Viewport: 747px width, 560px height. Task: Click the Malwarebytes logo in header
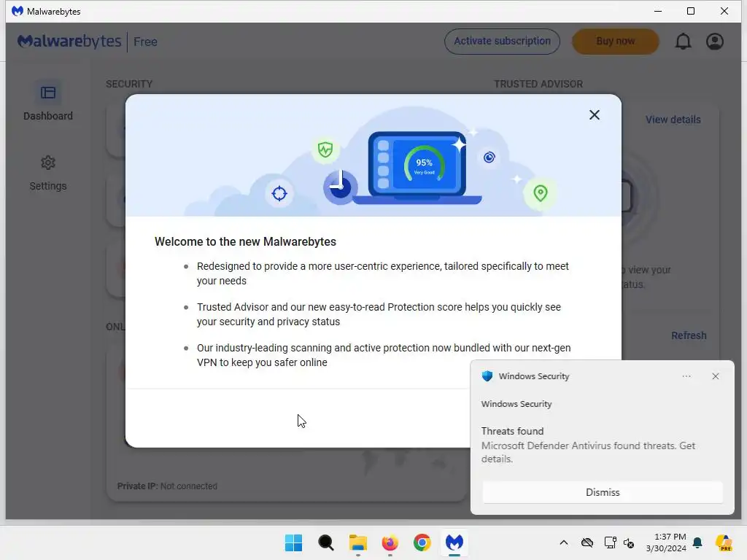[x=69, y=42]
